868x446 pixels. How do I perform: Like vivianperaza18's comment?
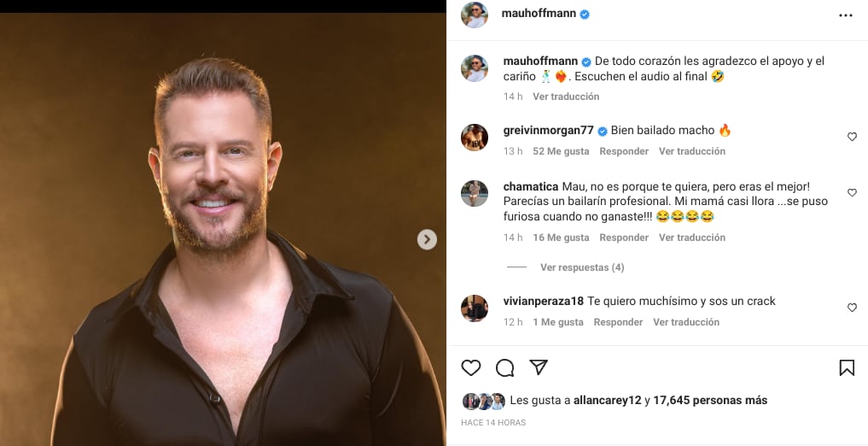coord(852,308)
